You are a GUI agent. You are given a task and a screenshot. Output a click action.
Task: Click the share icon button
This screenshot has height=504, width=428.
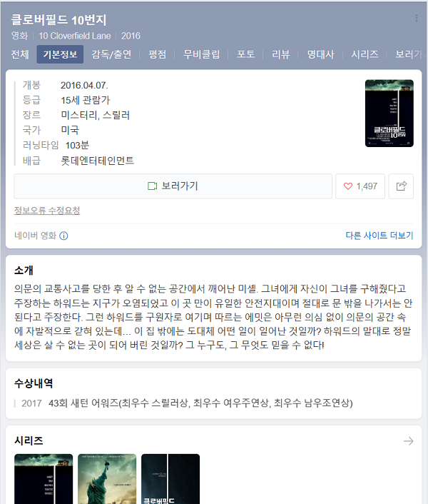click(401, 186)
